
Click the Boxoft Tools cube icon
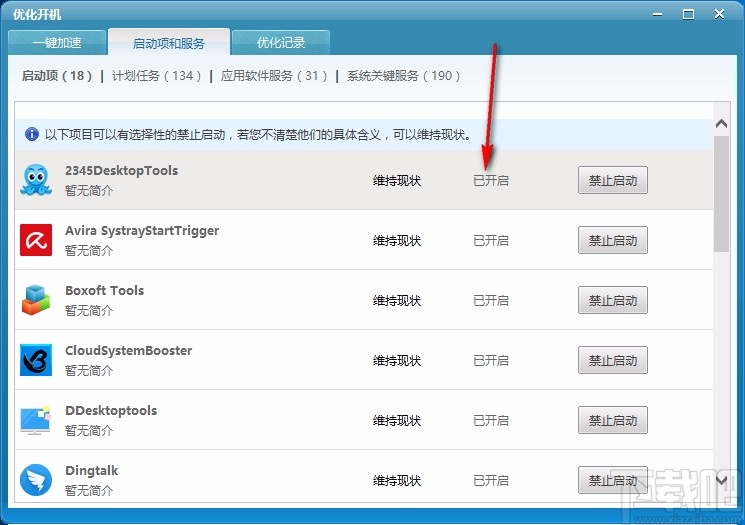pyautogui.click(x=36, y=300)
